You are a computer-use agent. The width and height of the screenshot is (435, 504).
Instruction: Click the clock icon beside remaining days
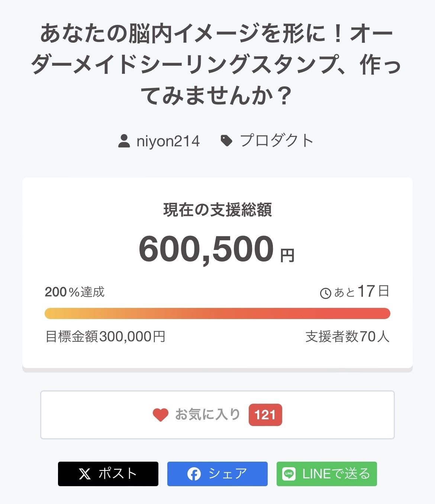[325, 293]
